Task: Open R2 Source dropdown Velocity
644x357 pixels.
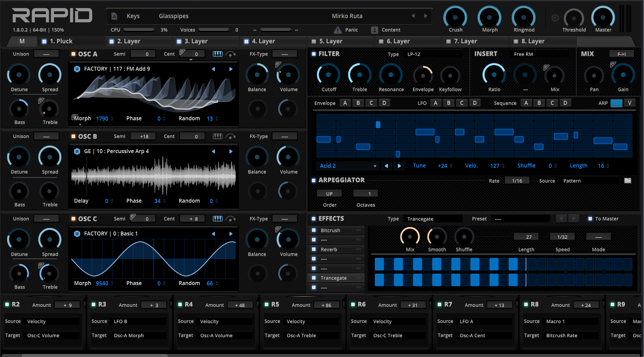Action: click(x=52, y=322)
